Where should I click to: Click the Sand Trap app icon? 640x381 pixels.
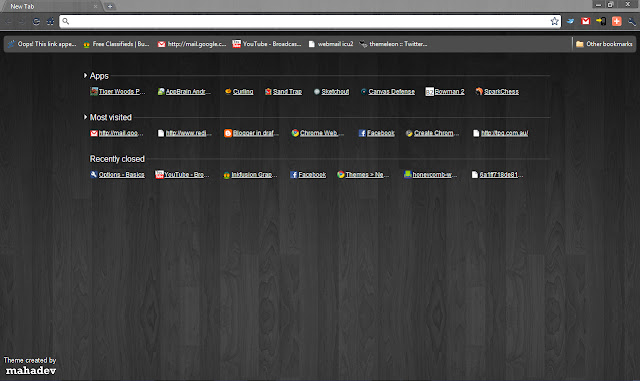[x=268, y=91]
